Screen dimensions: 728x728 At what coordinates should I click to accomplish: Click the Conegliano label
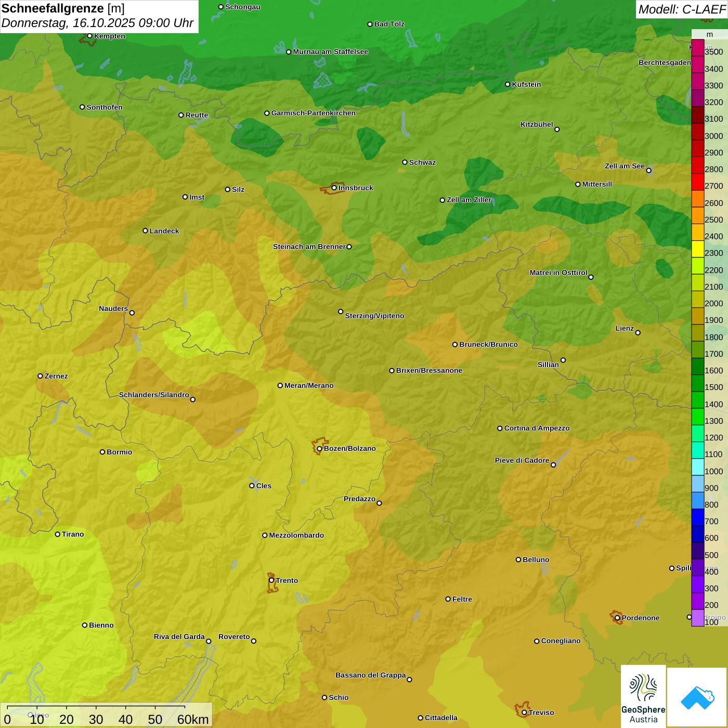(x=561, y=641)
